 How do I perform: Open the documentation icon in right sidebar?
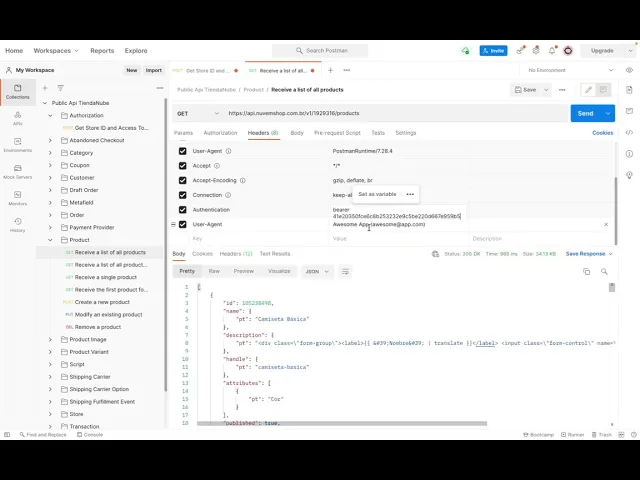[629, 90]
